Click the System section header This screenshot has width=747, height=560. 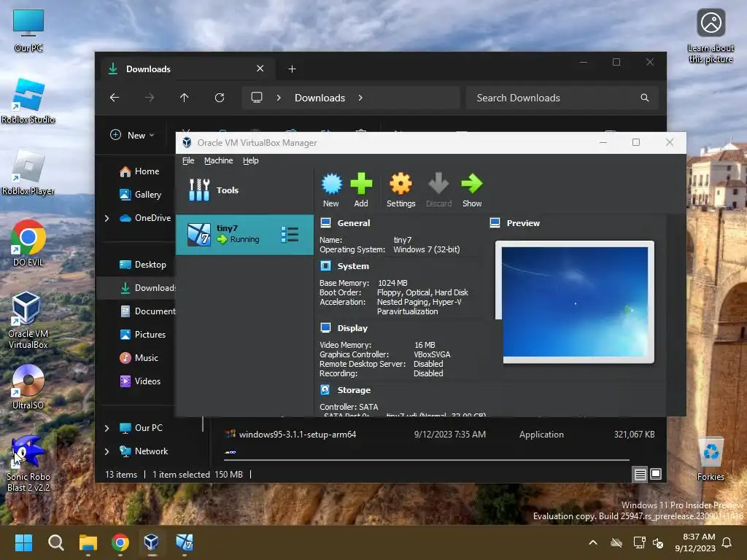353,266
